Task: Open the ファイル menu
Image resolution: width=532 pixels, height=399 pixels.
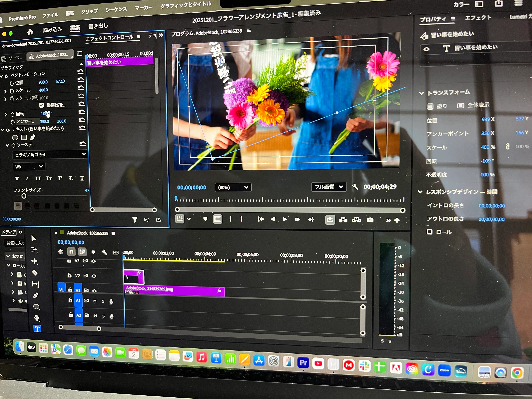Action: coord(50,15)
